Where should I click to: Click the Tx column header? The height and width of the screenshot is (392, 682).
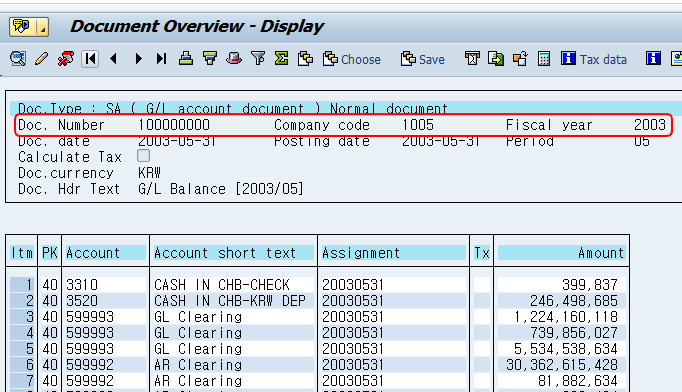coord(482,253)
